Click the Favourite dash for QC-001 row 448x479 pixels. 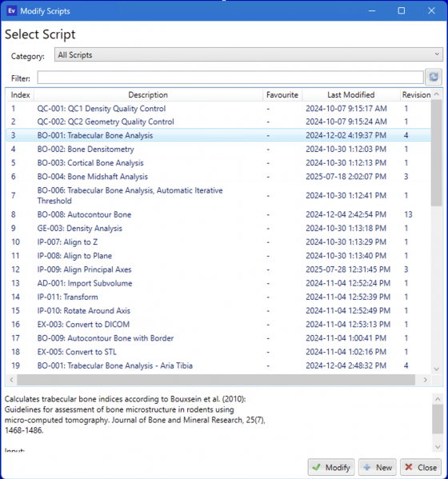268,109
